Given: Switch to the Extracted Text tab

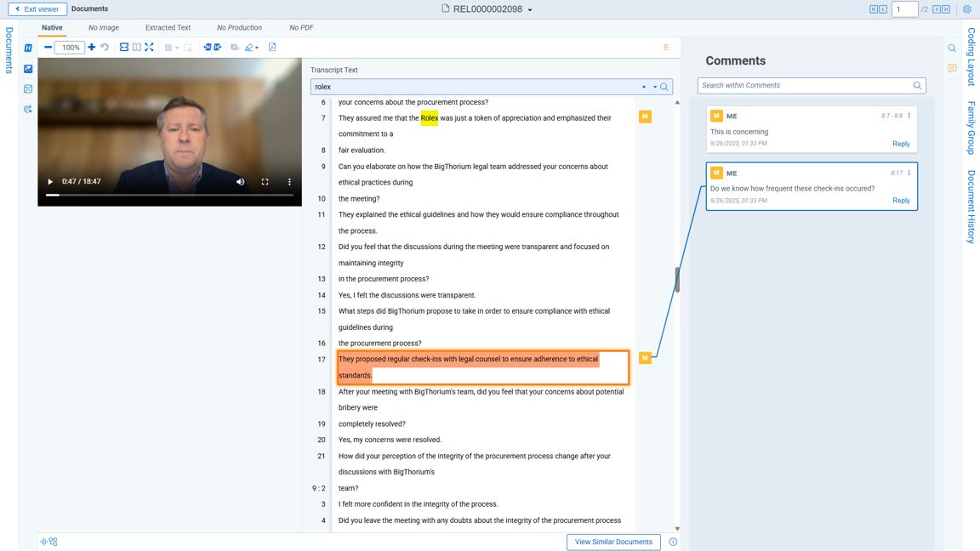Looking at the screenshot, I should point(168,28).
